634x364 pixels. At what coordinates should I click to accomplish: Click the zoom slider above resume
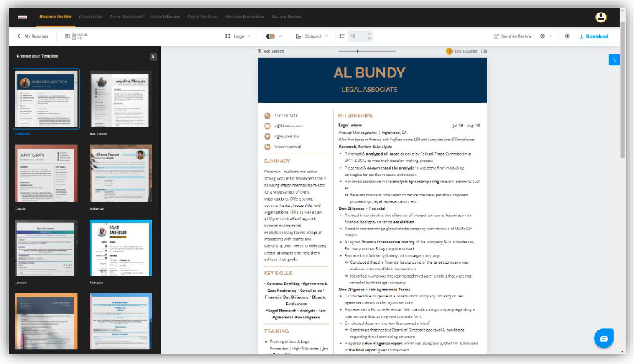pyautogui.click(x=357, y=51)
